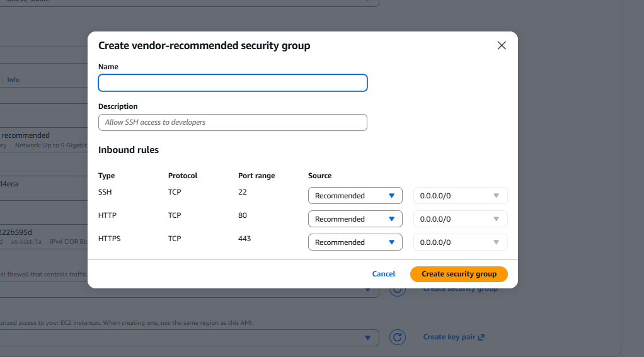This screenshot has height=357, width=644.
Task: Click the Create key pair link behind dialog
Action: [454, 337]
